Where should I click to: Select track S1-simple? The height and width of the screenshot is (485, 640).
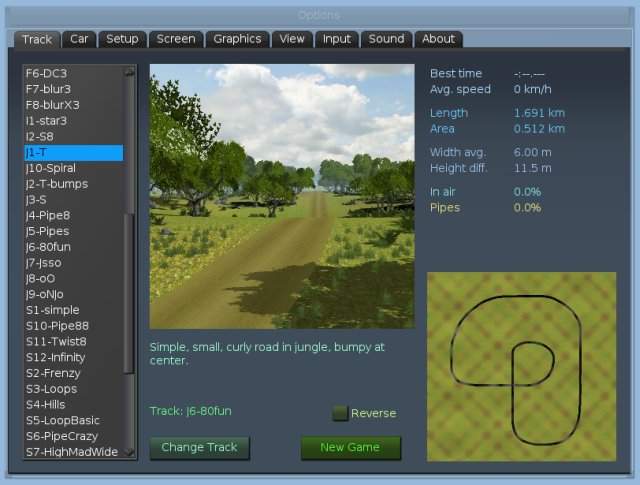point(74,310)
